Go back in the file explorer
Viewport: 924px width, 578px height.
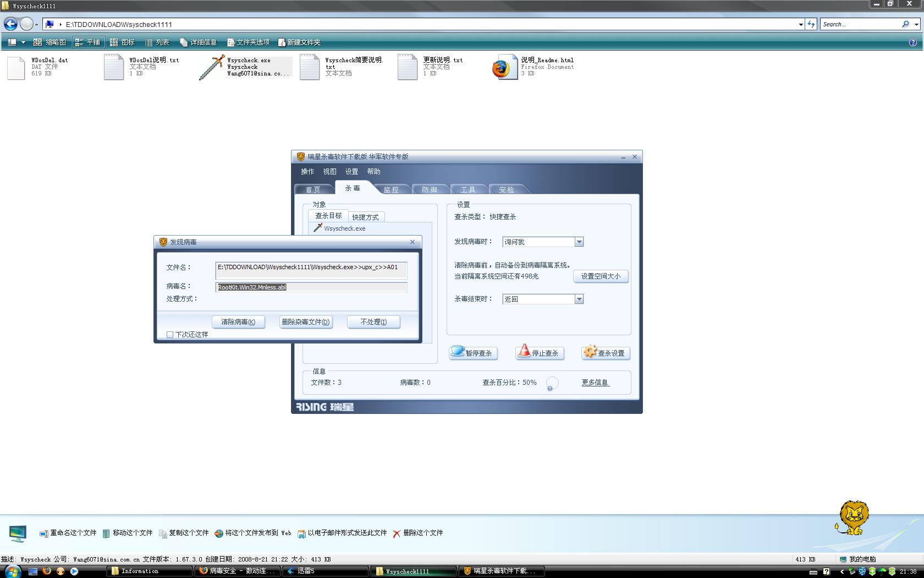10,24
